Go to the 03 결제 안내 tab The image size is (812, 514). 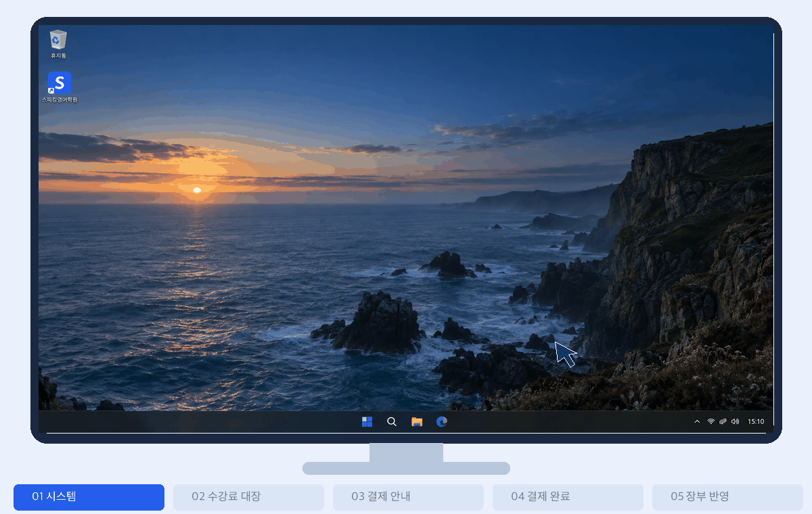pos(408,497)
